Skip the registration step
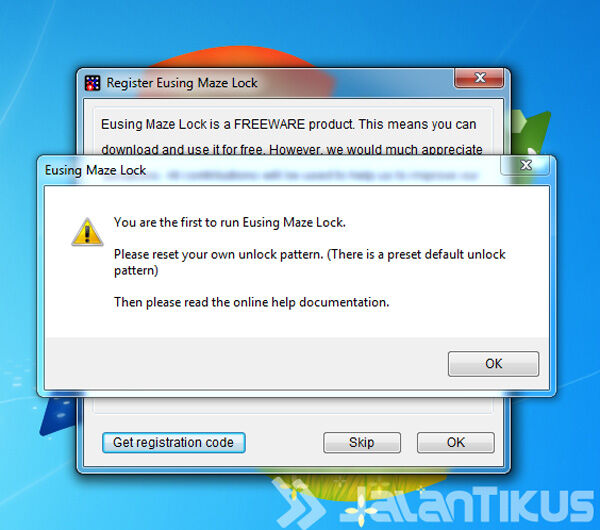The height and width of the screenshot is (530, 600). [362, 442]
